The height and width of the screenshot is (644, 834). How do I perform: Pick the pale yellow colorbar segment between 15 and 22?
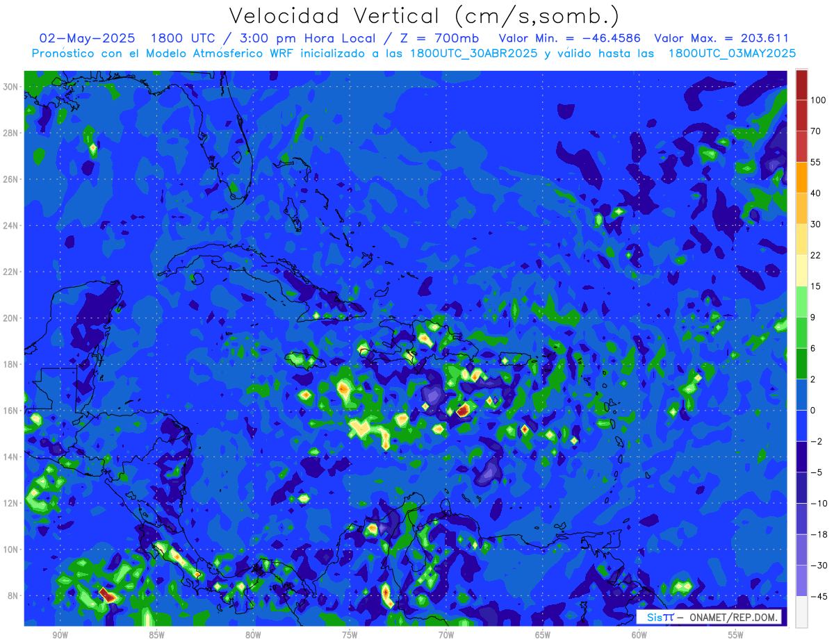pyautogui.click(x=801, y=271)
